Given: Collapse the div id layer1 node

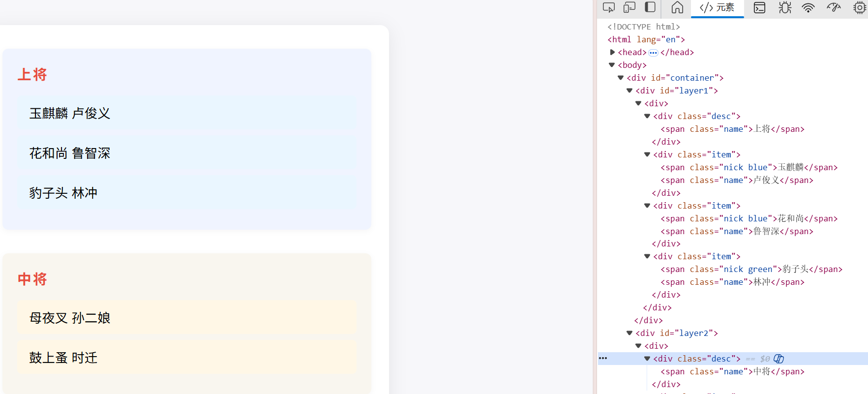Looking at the screenshot, I should pyautogui.click(x=629, y=91).
